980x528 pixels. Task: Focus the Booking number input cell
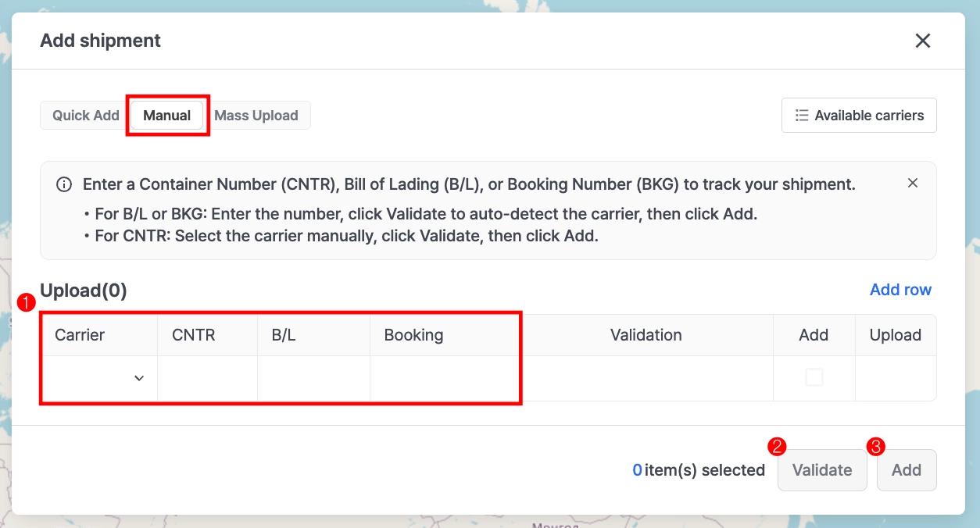point(444,378)
